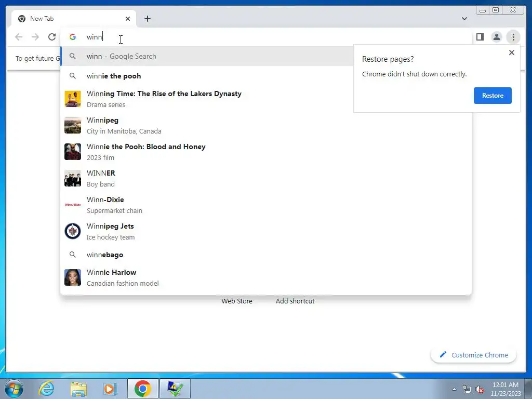
Task: Pick Winnie the Pooh: Blood and Honey
Action: click(x=265, y=152)
